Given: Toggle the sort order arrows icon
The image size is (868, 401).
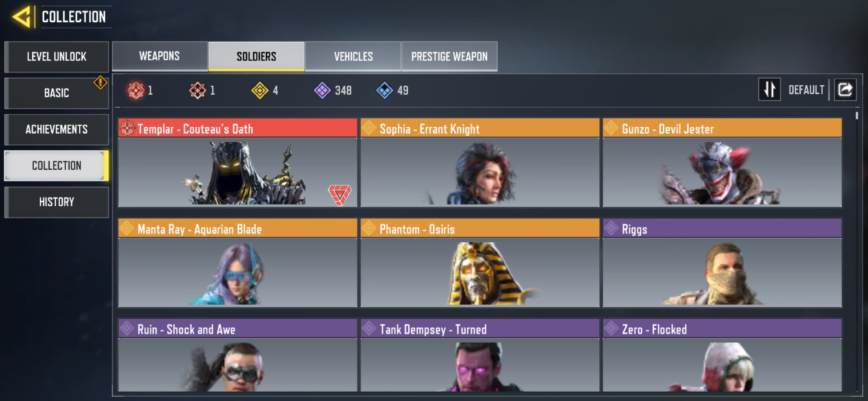Looking at the screenshot, I should tap(769, 89).
